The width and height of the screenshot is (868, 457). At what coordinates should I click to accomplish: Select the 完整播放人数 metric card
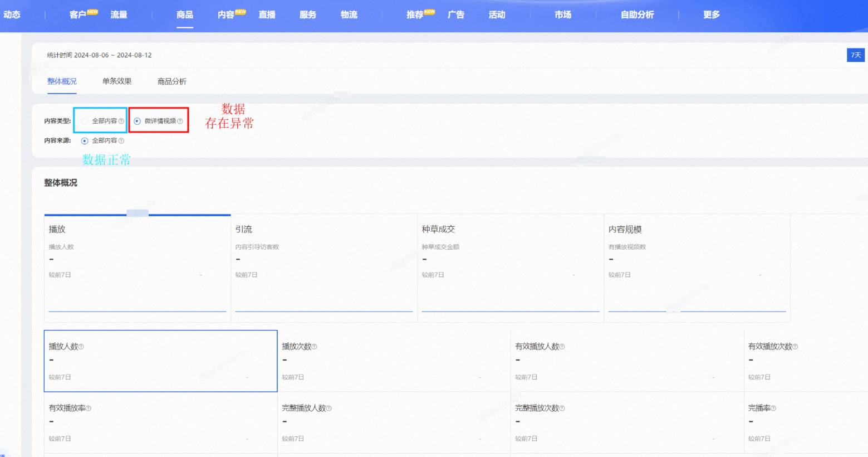click(x=394, y=422)
